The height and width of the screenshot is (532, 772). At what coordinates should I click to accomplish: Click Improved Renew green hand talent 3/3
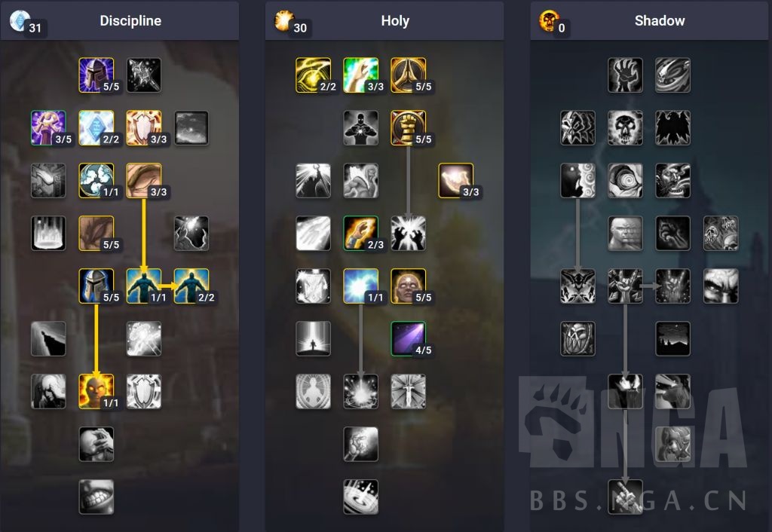pos(361,75)
